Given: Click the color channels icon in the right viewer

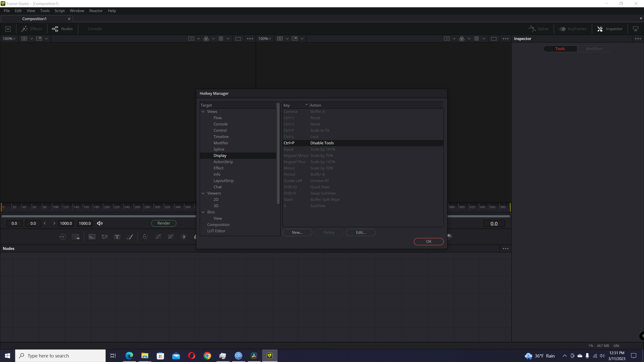Looking at the screenshot, I should [462, 38].
